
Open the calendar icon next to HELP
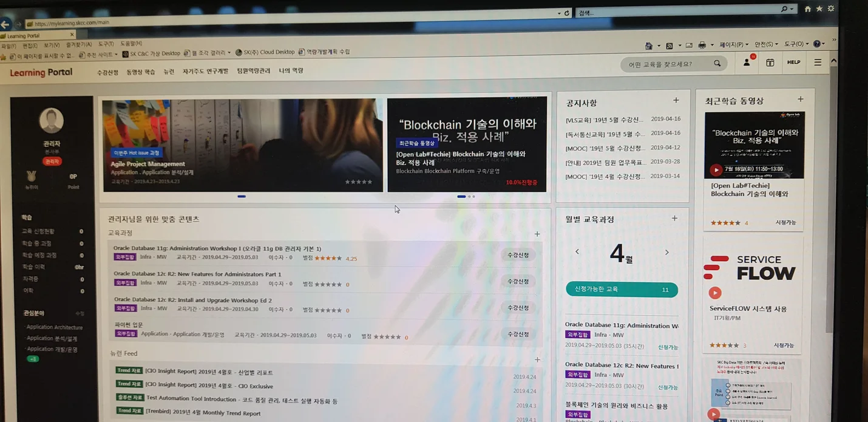(770, 63)
